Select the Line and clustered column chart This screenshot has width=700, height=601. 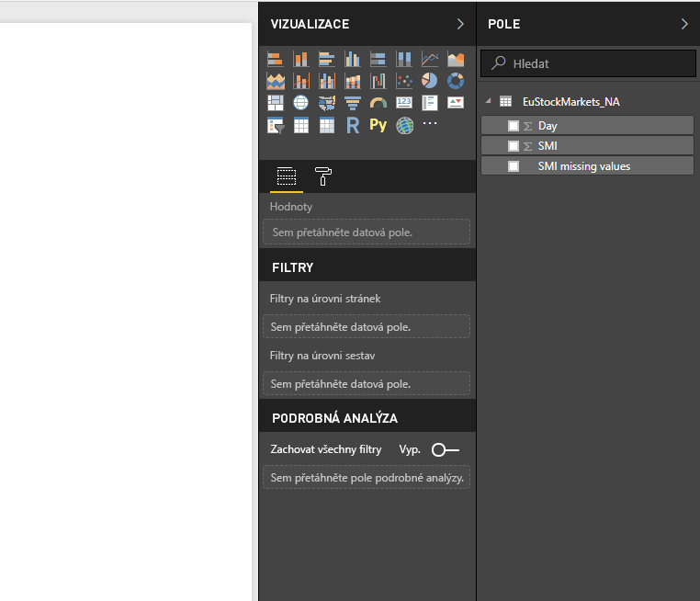pyautogui.click(x=327, y=81)
